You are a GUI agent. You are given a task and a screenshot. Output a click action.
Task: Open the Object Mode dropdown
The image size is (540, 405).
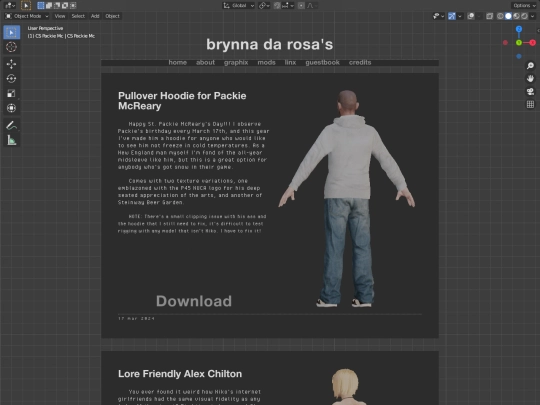click(27, 16)
